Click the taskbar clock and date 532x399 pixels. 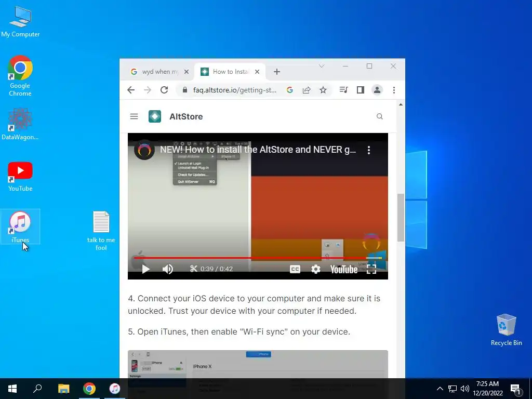click(487, 389)
